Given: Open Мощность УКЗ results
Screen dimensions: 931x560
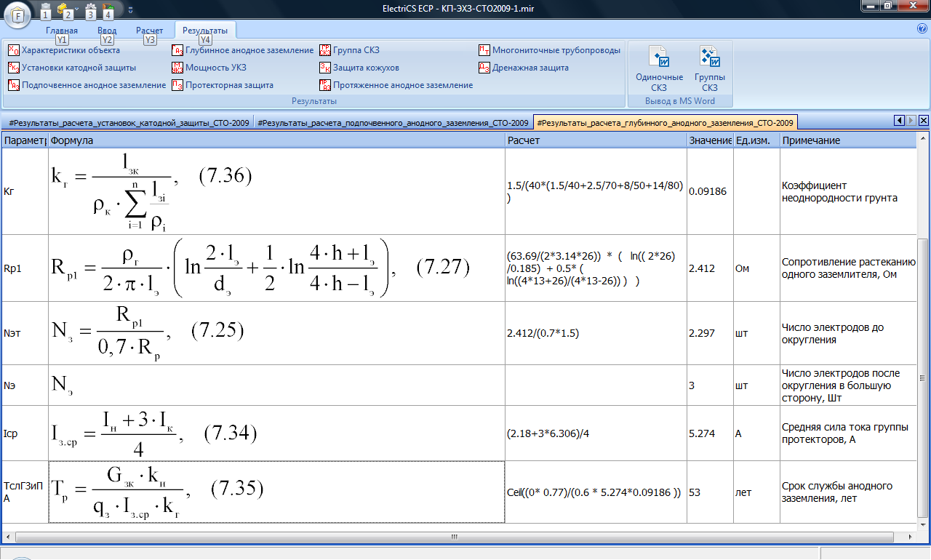Looking at the screenshot, I should (x=209, y=68).
